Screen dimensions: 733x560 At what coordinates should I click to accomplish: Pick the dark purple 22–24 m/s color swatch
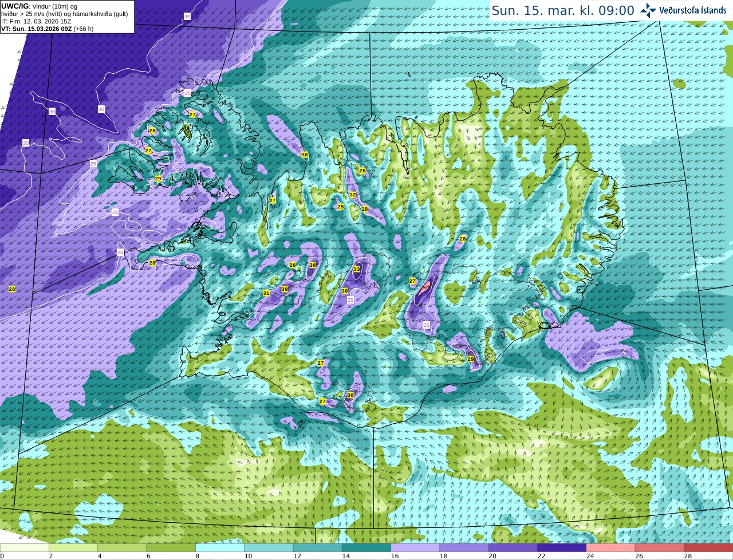pyautogui.click(x=562, y=547)
